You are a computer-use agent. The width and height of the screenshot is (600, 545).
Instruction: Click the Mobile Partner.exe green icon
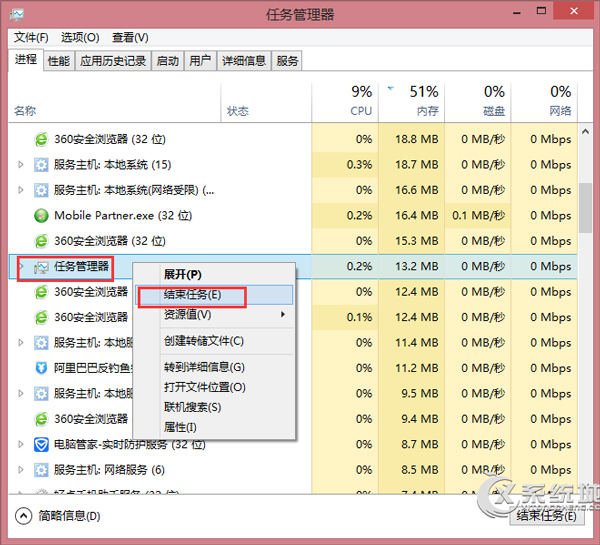[x=41, y=216]
